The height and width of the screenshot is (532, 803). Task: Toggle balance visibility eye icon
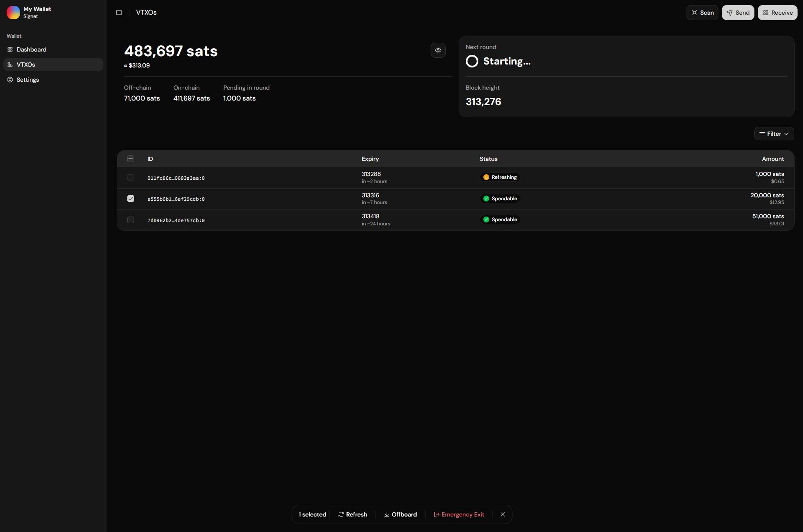point(438,50)
